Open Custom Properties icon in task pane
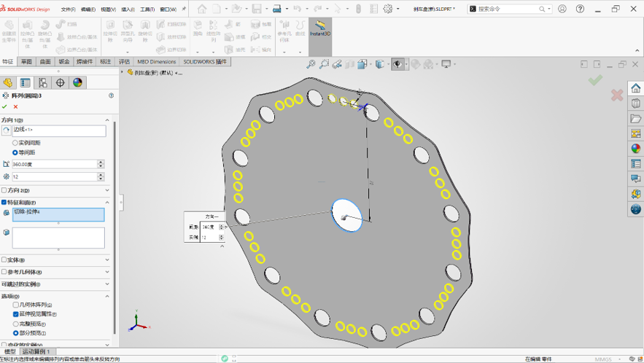 (636, 164)
